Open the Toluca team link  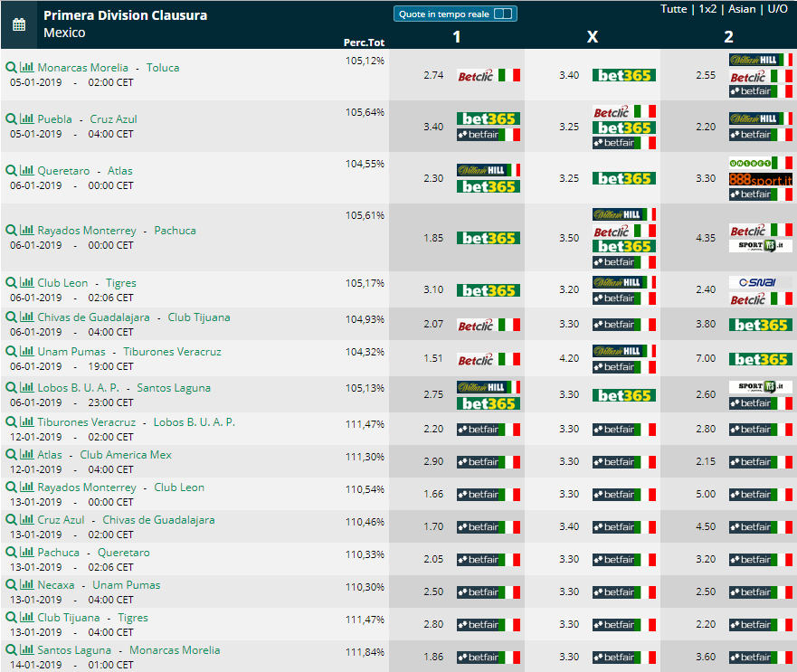click(x=163, y=68)
